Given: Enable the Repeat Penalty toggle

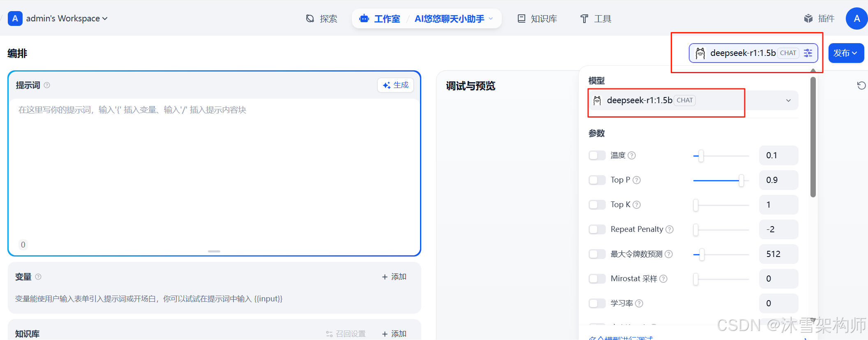Looking at the screenshot, I should [597, 229].
